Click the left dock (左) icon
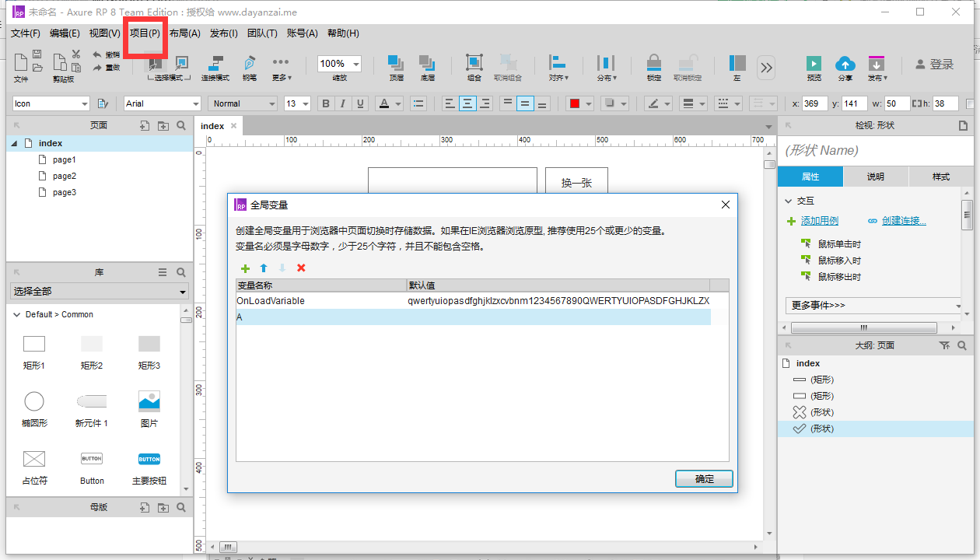Image resolution: width=980 pixels, height=560 pixels. [x=737, y=63]
